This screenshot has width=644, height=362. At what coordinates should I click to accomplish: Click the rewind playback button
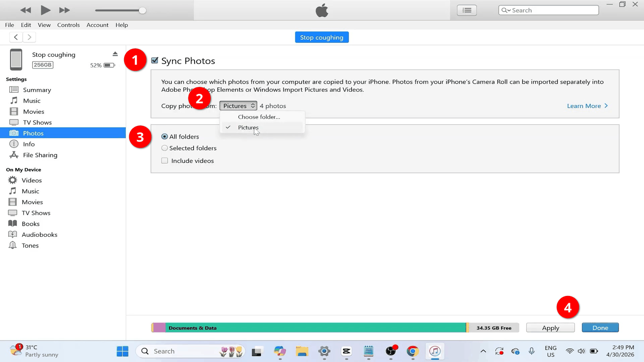25,10
